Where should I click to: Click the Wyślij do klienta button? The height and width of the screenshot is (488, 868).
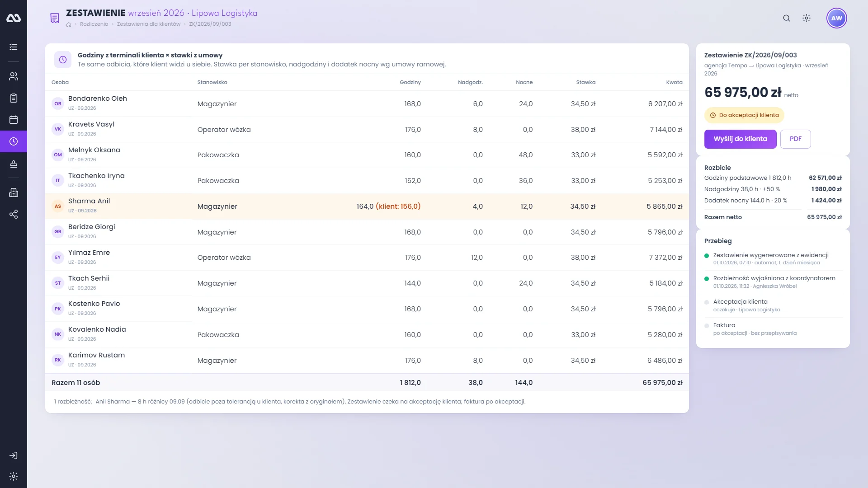740,139
